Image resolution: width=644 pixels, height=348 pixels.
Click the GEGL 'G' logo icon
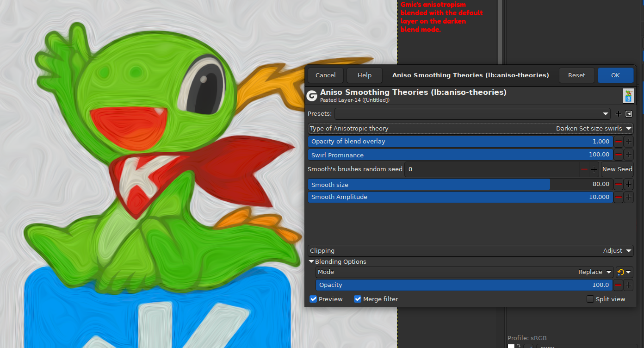click(x=312, y=95)
